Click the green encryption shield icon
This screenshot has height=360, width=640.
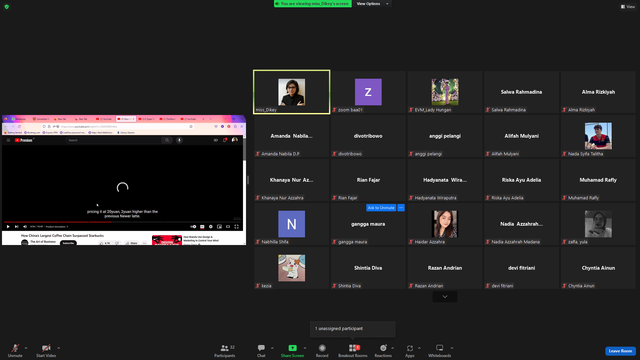(7, 7)
